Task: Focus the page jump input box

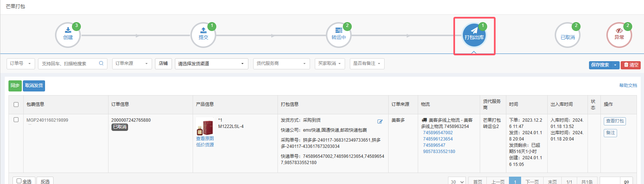Action: 610,181
